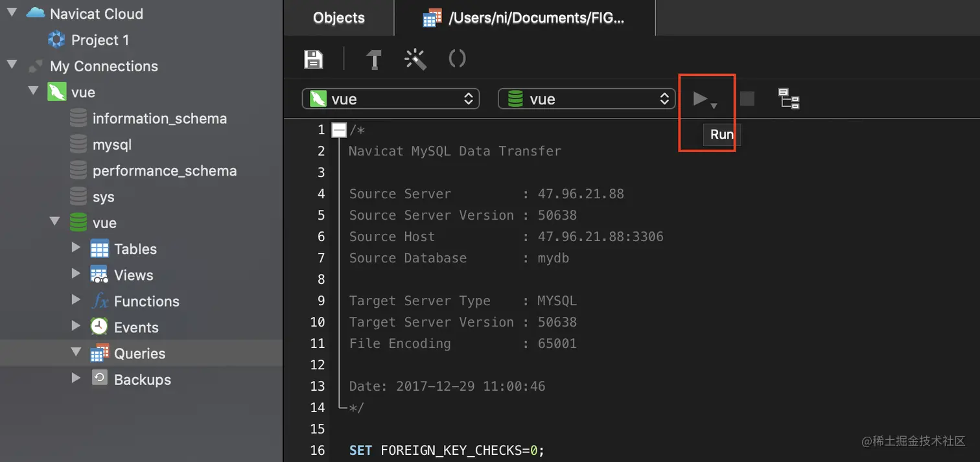Viewport: 980px width, 462px height.
Task: Open the vue database dropdown
Action: [x=587, y=99]
